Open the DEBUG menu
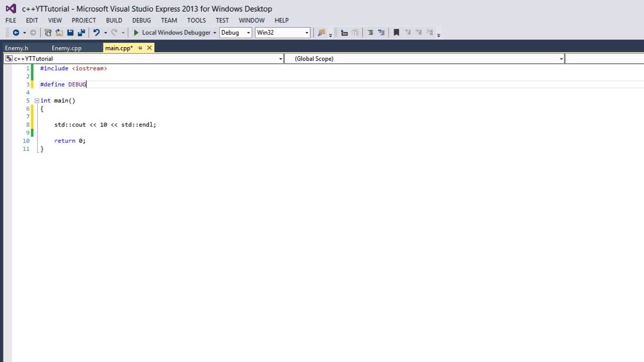This screenshot has width=644, height=362. (141, 21)
